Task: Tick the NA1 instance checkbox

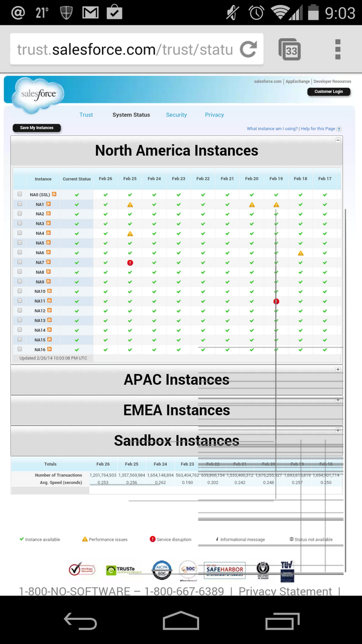Action: point(20,204)
